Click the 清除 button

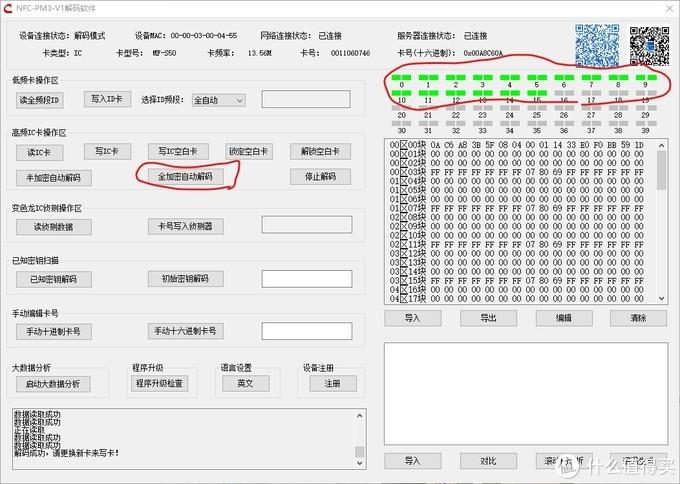point(638,318)
